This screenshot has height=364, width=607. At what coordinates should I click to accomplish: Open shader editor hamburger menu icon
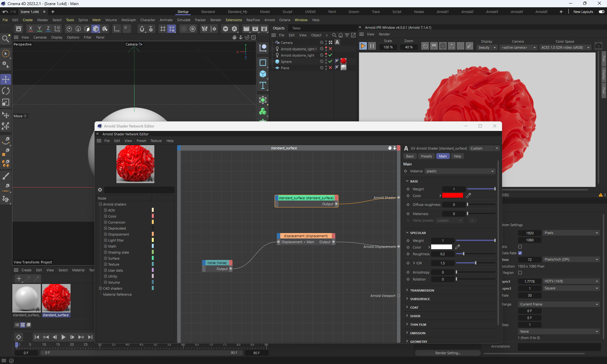tap(99, 141)
